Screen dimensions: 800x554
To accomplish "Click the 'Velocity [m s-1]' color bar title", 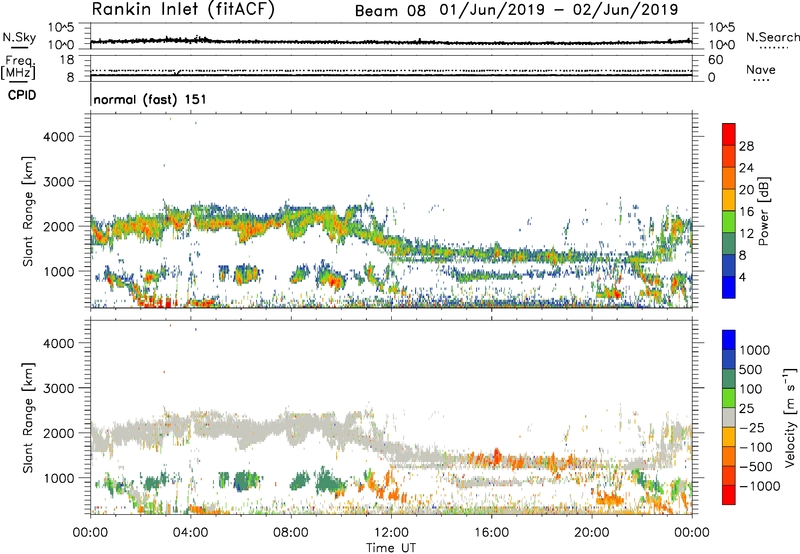I will pos(790,417).
